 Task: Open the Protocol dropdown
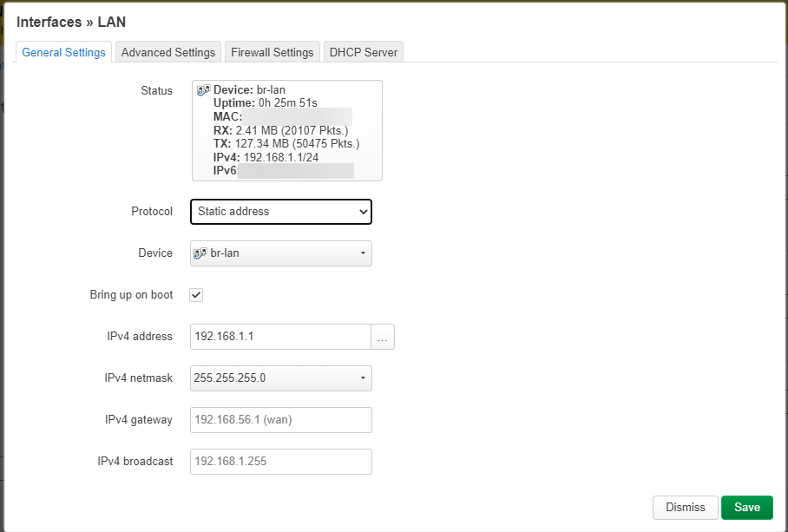pyautogui.click(x=280, y=211)
